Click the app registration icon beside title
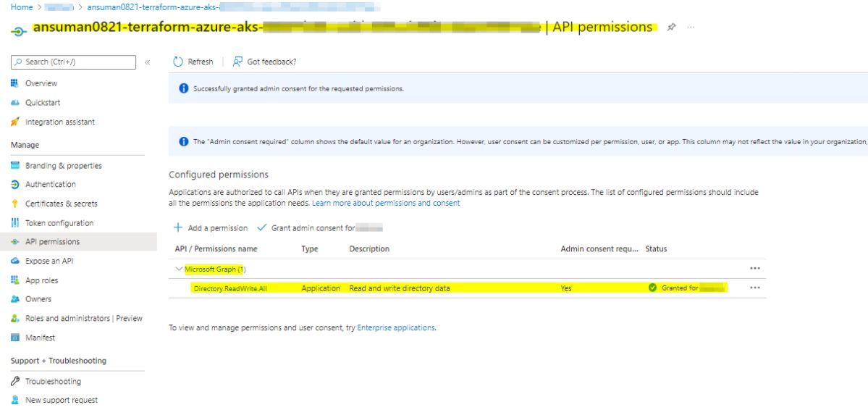Image resolution: width=868 pixels, height=410 pixels. click(x=17, y=30)
